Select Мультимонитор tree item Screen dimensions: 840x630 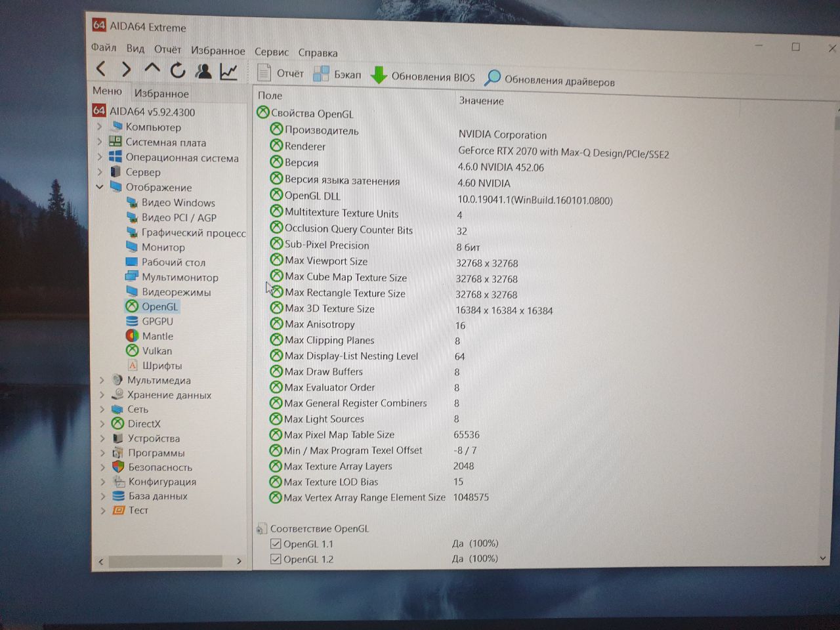[172, 277]
